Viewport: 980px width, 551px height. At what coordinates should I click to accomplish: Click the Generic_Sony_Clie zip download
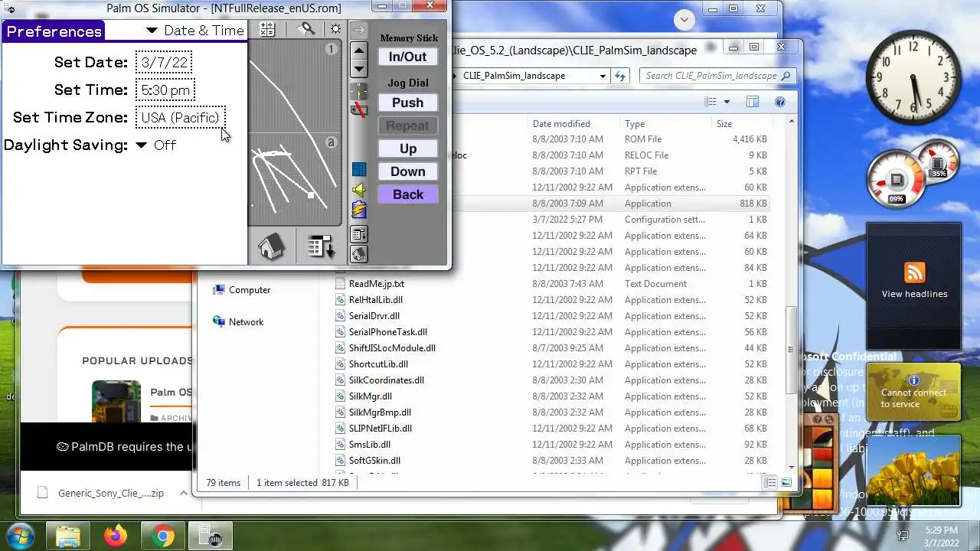(x=100, y=494)
